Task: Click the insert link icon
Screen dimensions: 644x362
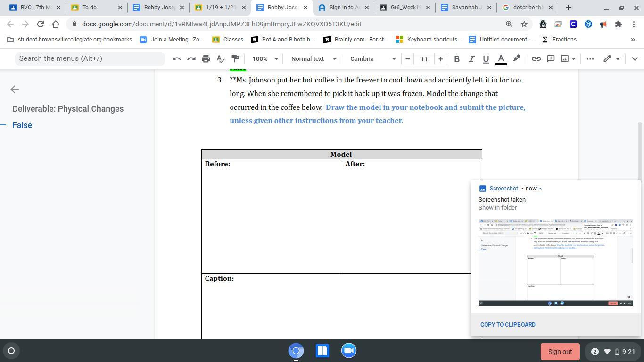Action: [x=536, y=59]
